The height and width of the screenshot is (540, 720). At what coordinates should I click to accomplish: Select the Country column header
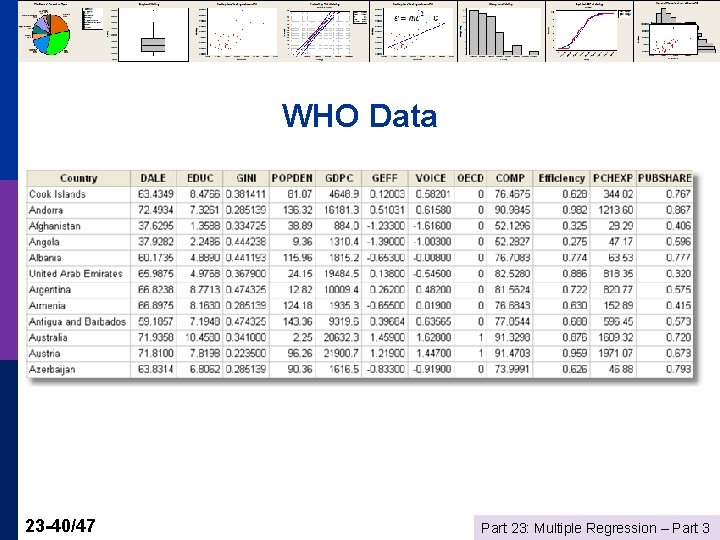[79, 178]
